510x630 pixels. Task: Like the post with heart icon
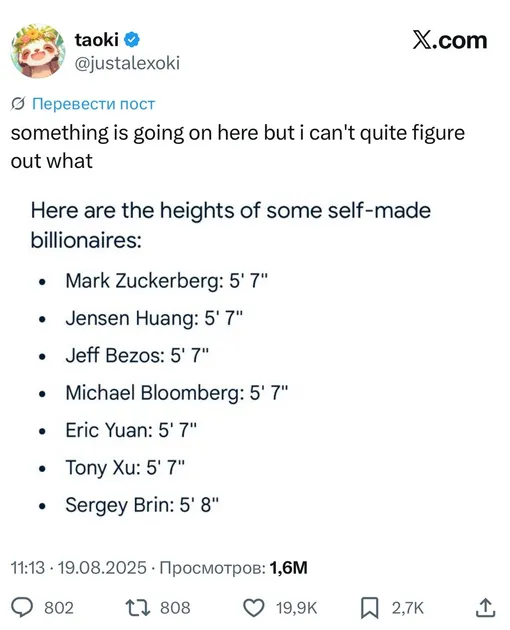pyautogui.click(x=254, y=608)
